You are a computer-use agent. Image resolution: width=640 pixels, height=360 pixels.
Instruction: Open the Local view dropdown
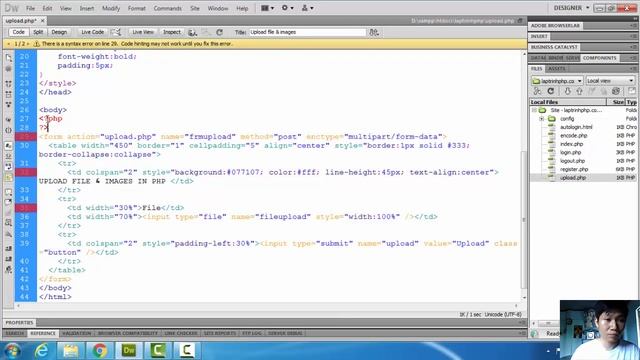click(x=610, y=81)
